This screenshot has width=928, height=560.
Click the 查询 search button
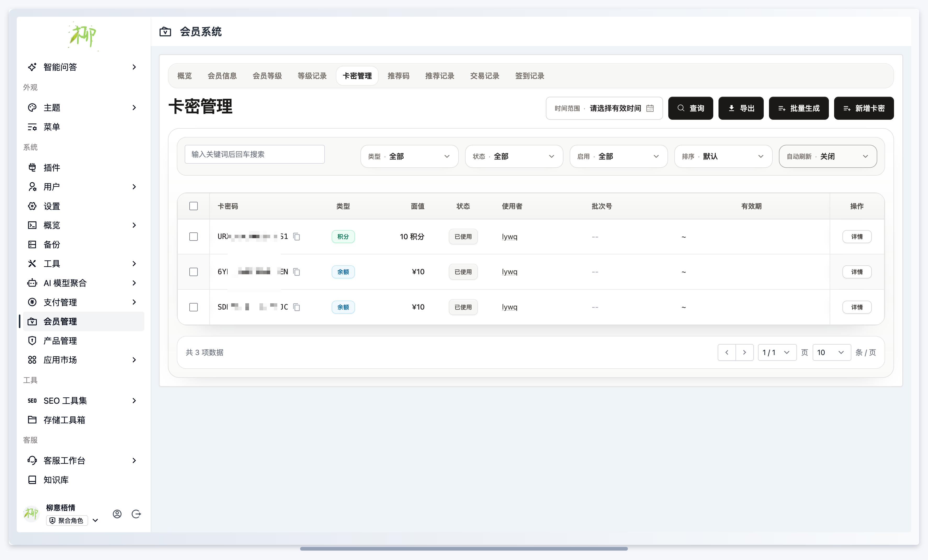(690, 108)
